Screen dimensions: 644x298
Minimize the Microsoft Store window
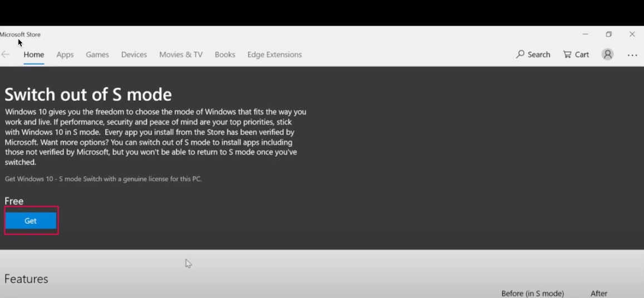(x=586, y=34)
